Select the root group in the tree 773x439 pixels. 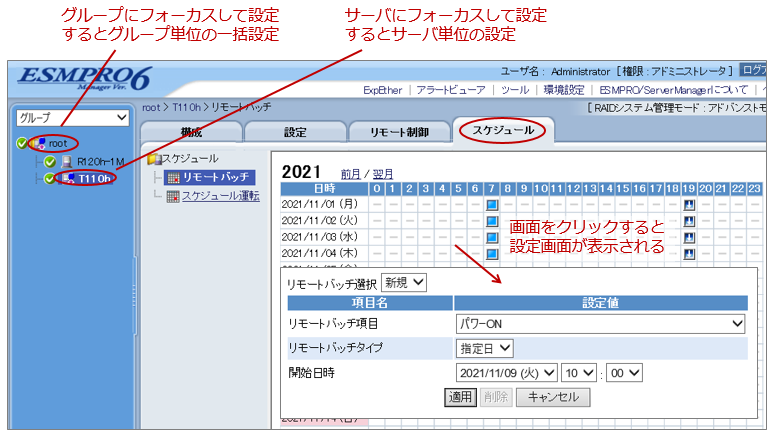coord(58,144)
